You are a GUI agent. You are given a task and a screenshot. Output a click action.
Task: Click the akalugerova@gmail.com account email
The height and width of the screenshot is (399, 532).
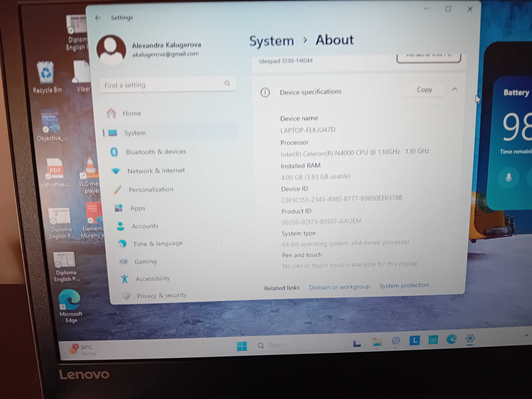click(x=166, y=54)
